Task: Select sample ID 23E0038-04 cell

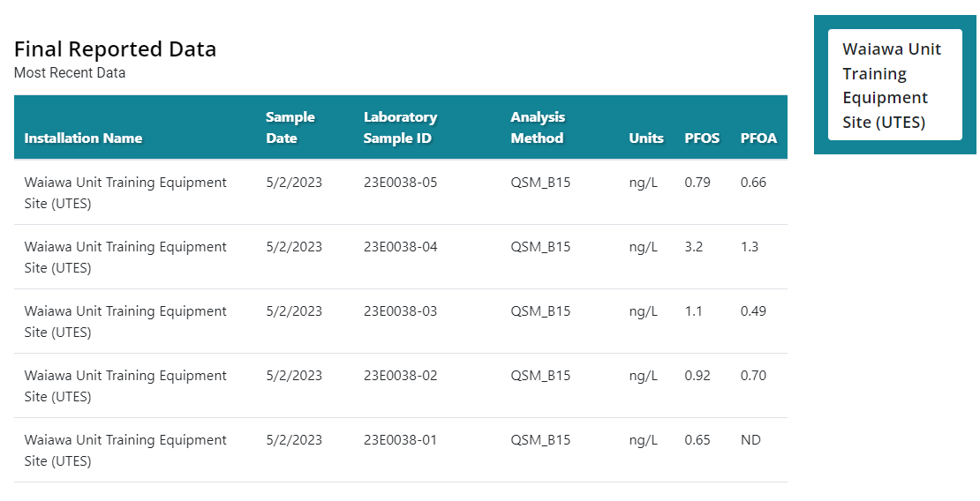Action: pos(400,247)
